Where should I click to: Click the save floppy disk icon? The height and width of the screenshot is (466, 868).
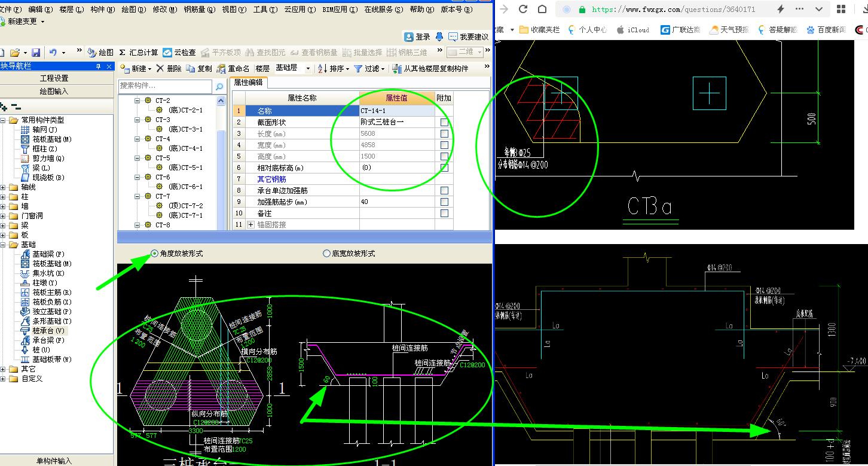[x=36, y=53]
